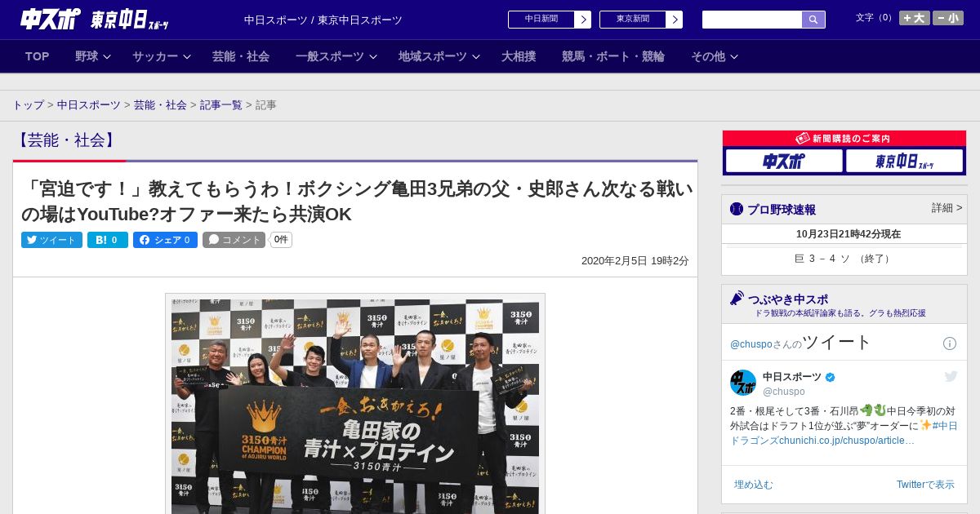Click the 東京中日スポーツ subscription banner button
The height and width of the screenshot is (514, 980).
(x=905, y=162)
